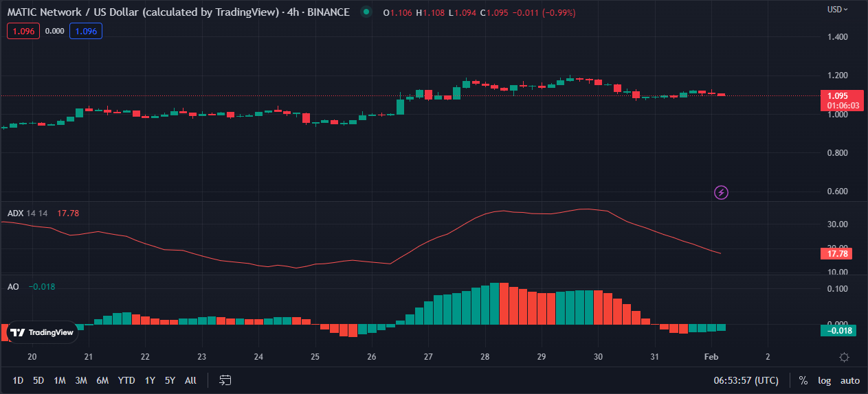The height and width of the screenshot is (394, 868).
Task: Select the 5D time range
Action: 38,380
